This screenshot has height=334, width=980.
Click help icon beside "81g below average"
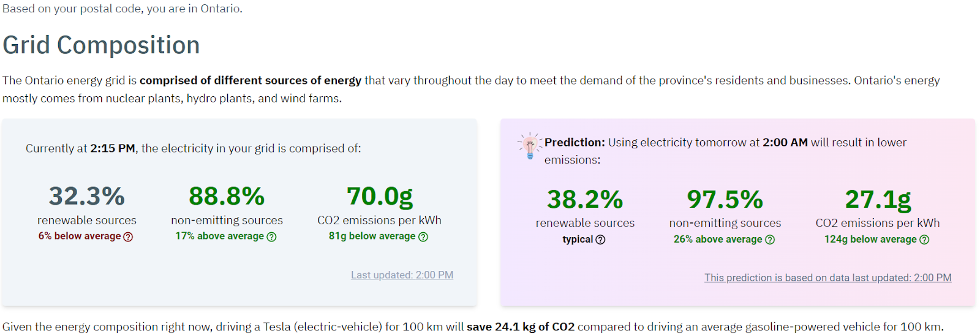pos(423,237)
